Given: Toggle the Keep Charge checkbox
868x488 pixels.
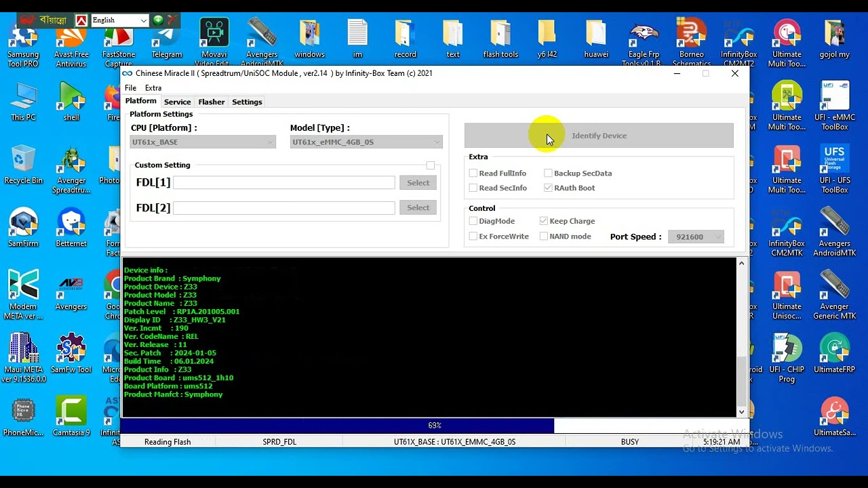Looking at the screenshot, I should click(544, 221).
